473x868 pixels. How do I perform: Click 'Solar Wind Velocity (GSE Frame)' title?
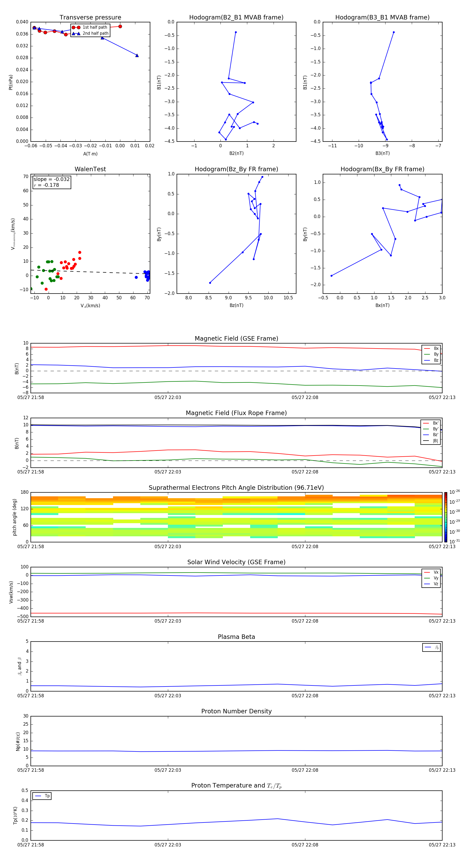click(x=236, y=562)
